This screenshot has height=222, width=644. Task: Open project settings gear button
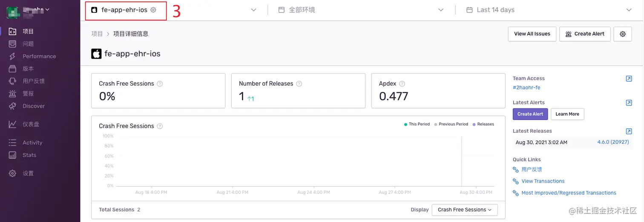pyautogui.click(x=622, y=34)
